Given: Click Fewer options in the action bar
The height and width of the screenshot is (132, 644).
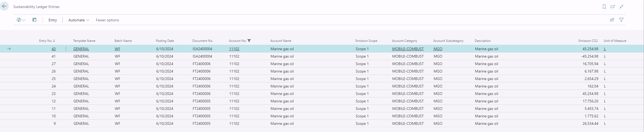Looking at the screenshot, I should point(107,20).
